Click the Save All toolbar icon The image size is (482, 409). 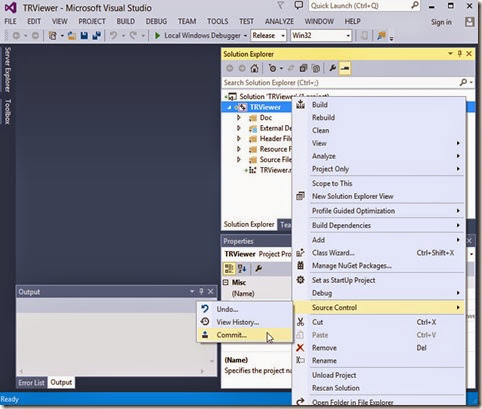(96, 35)
